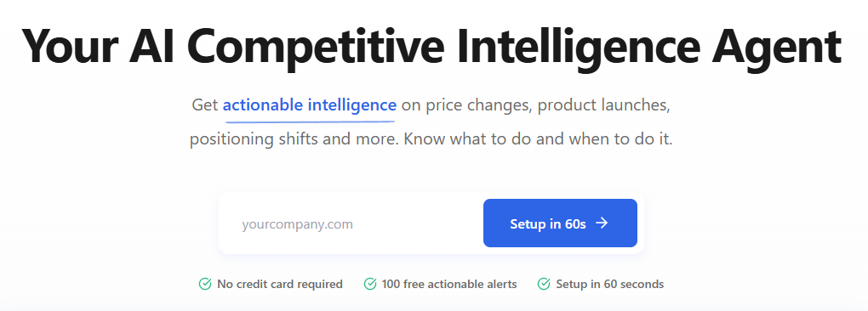This screenshot has width=868, height=311.
Task: Open the actionable intelligence highlighted link
Action: click(x=310, y=105)
